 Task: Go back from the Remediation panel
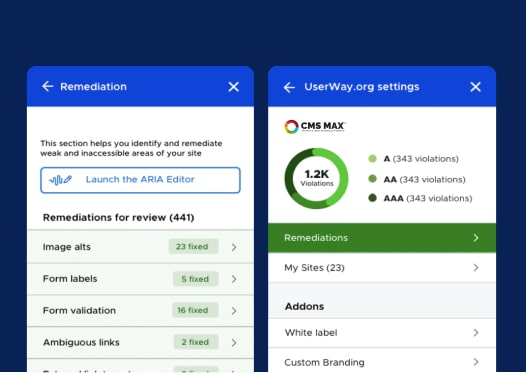[48, 87]
